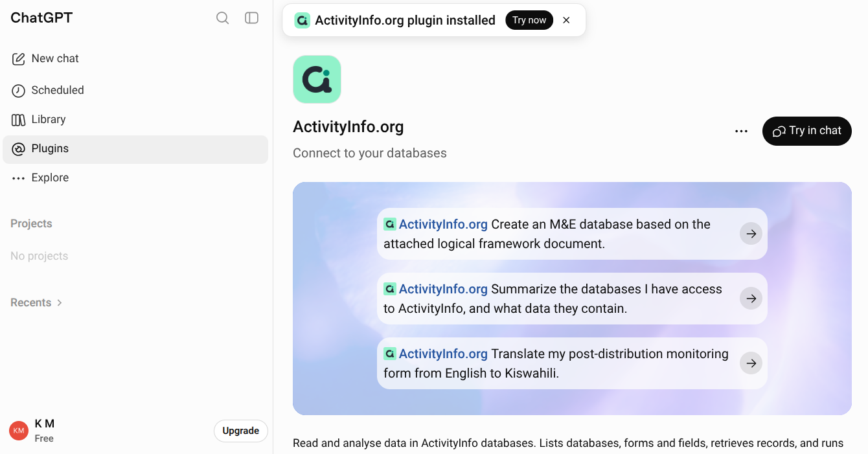Click the large ActivityInfo.org logo
Viewport: 868px width, 454px height.
(x=317, y=79)
